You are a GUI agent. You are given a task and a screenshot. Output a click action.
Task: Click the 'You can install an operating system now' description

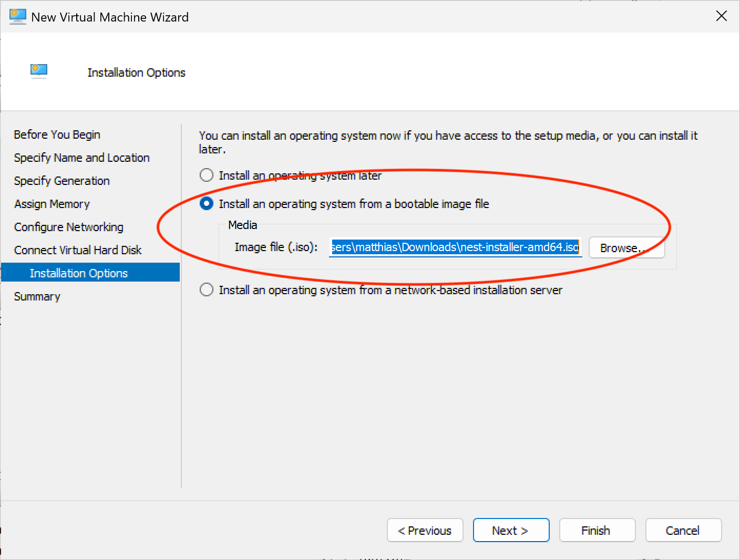point(448,142)
